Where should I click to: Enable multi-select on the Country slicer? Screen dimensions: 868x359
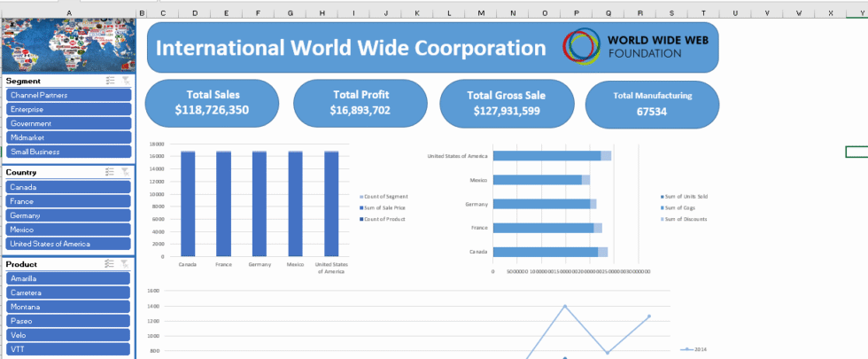click(110, 172)
